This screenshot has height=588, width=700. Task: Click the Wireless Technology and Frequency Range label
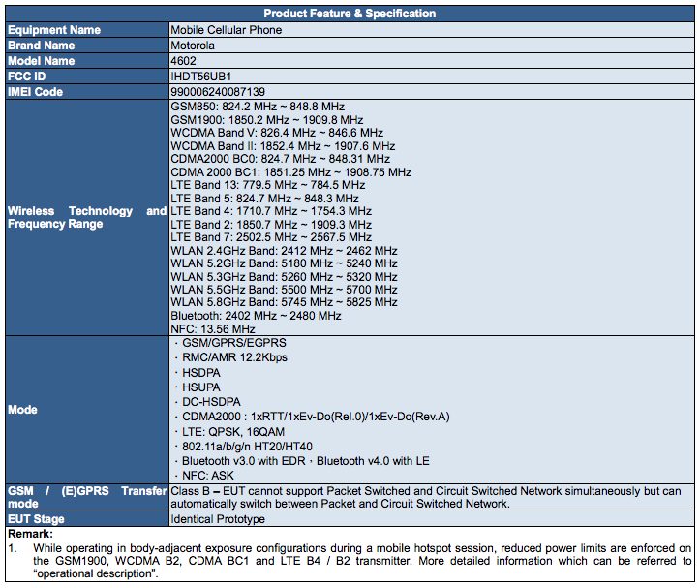pos(86,217)
